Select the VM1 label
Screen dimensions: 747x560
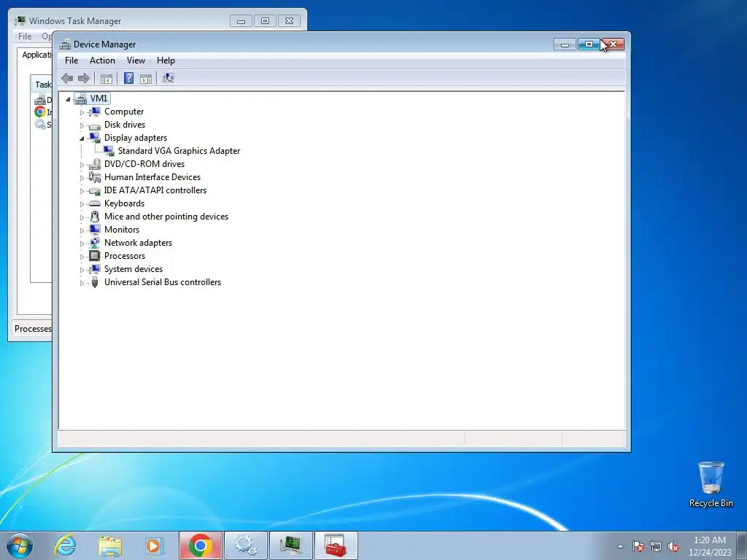click(98, 98)
